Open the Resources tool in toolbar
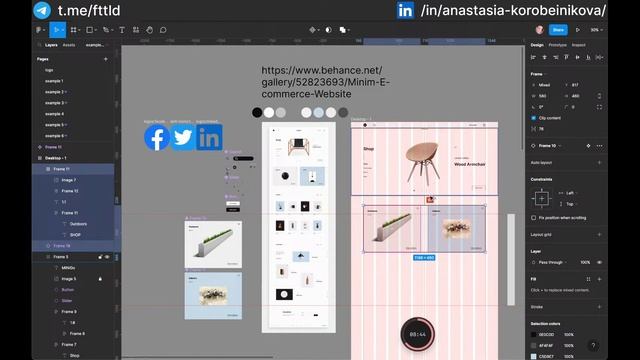This screenshot has height=360, width=640. tap(136, 30)
